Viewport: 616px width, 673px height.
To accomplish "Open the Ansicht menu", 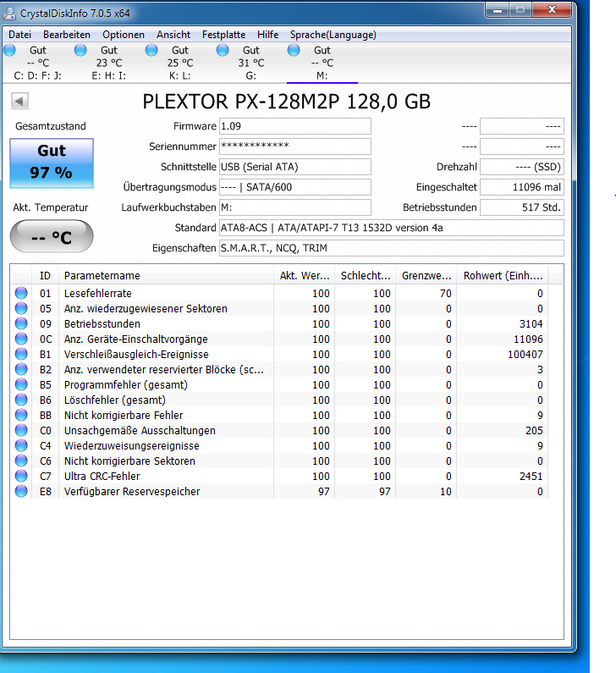I will 173,35.
